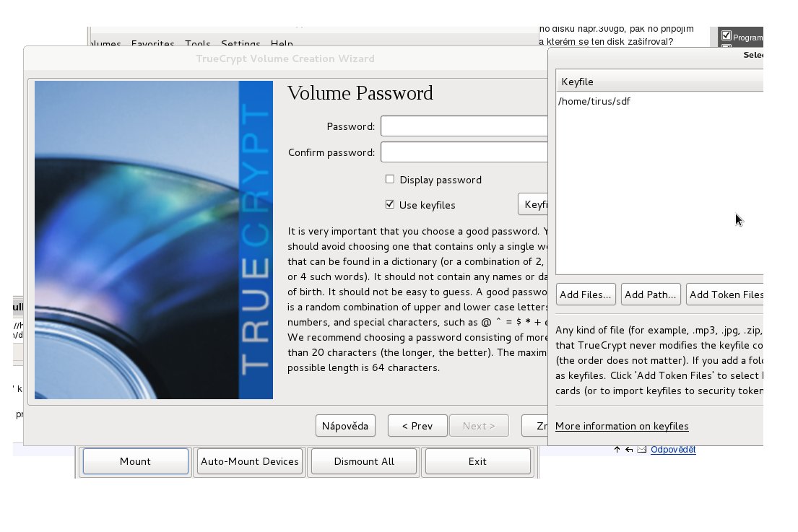This screenshot has width=798, height=532.
Task: Select the /home/tirus/sdf keyfile entry
Action: click(594, 101)
